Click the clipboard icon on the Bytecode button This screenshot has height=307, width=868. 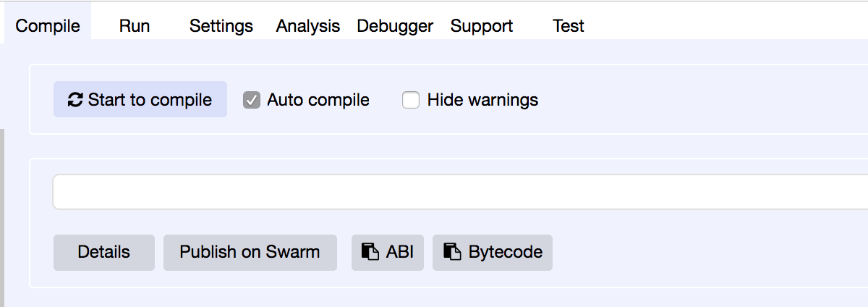pyautogui.click(x=453, y=252)
